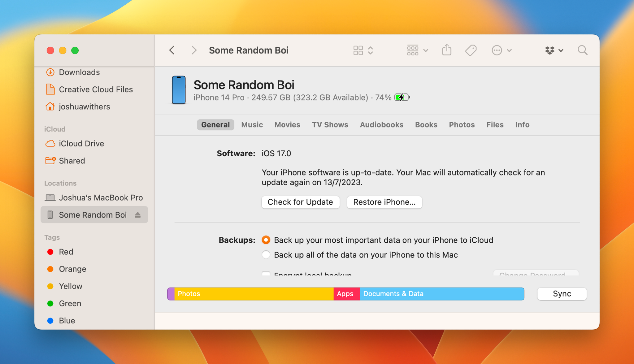The image size is (634, 364).
Task: Go forward with the right chevron
Action: [x=194, y=50]
